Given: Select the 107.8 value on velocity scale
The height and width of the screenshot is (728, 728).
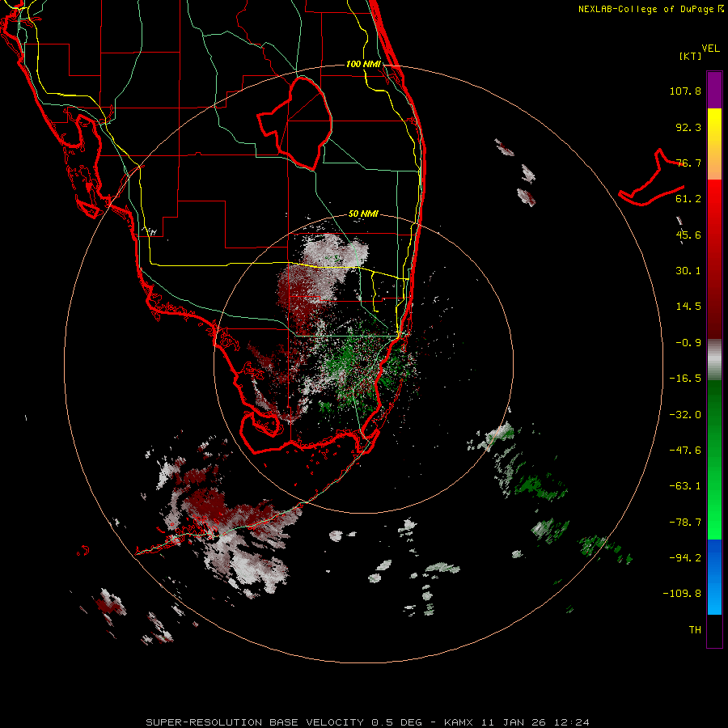Looking at the screenshot, I should click(685, 91).
